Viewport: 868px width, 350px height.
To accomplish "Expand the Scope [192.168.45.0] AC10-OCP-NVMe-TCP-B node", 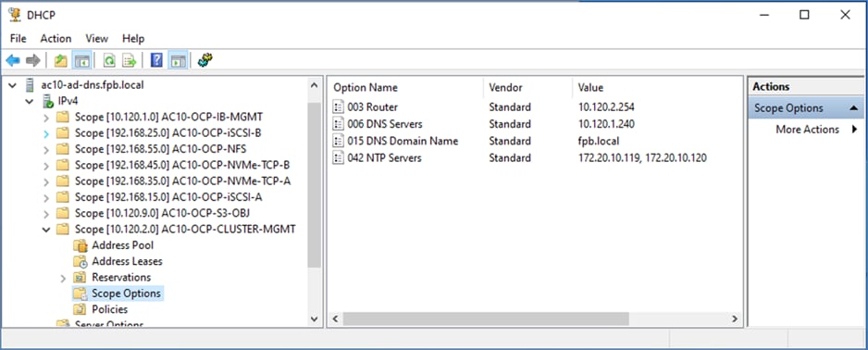I will coord(46,166).
